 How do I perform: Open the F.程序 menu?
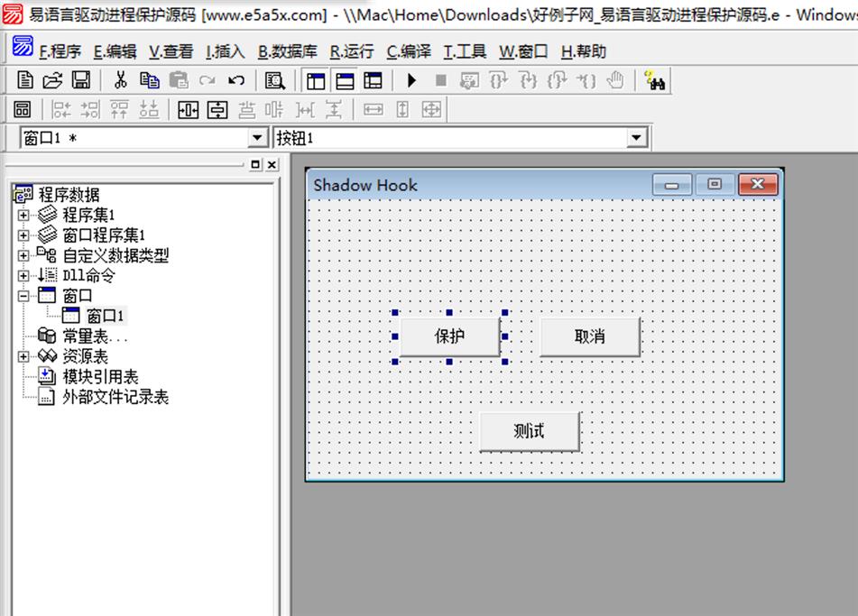click(60, 51)
